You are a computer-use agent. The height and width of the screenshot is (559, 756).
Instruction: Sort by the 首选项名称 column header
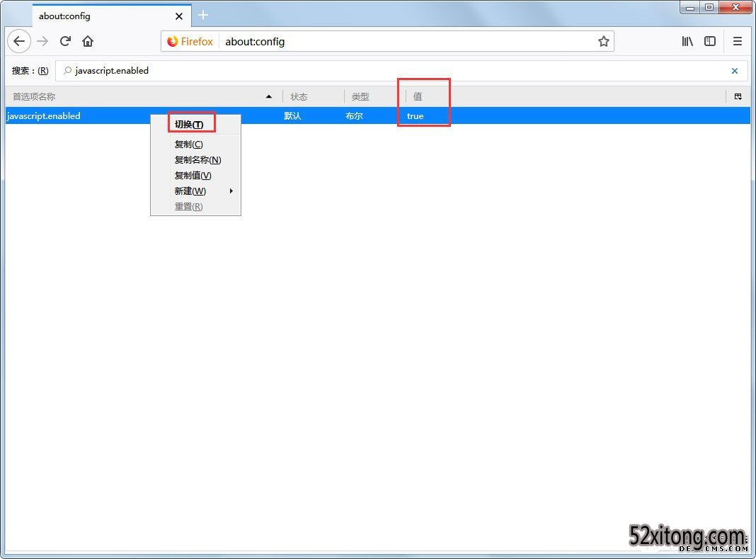[x=144, y=96]
